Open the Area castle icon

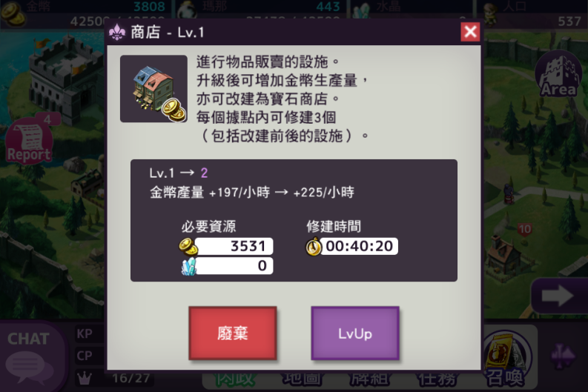tap(558, 75)
